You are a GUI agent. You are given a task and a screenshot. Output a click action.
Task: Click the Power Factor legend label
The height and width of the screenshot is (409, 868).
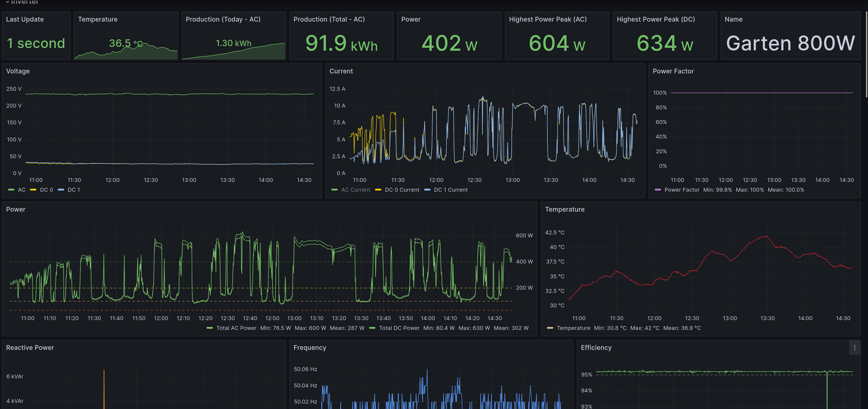click(x=682, y=190)
